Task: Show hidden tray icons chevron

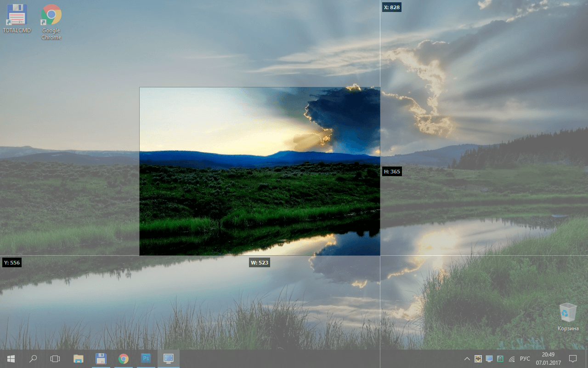Action: point(467,359)
